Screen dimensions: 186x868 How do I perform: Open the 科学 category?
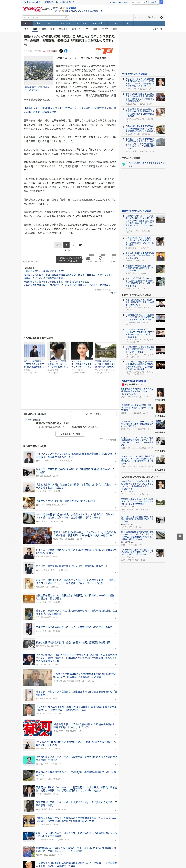95,29
